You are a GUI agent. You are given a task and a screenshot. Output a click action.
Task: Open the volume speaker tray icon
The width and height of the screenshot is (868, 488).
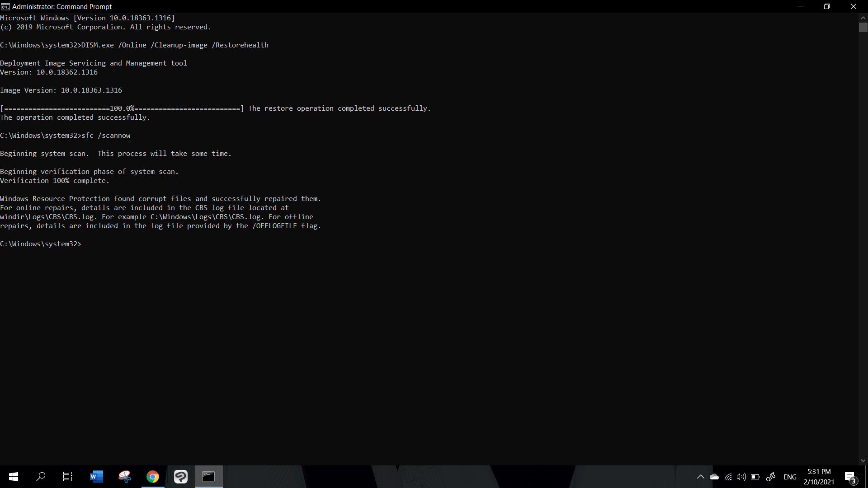(741, 477)
